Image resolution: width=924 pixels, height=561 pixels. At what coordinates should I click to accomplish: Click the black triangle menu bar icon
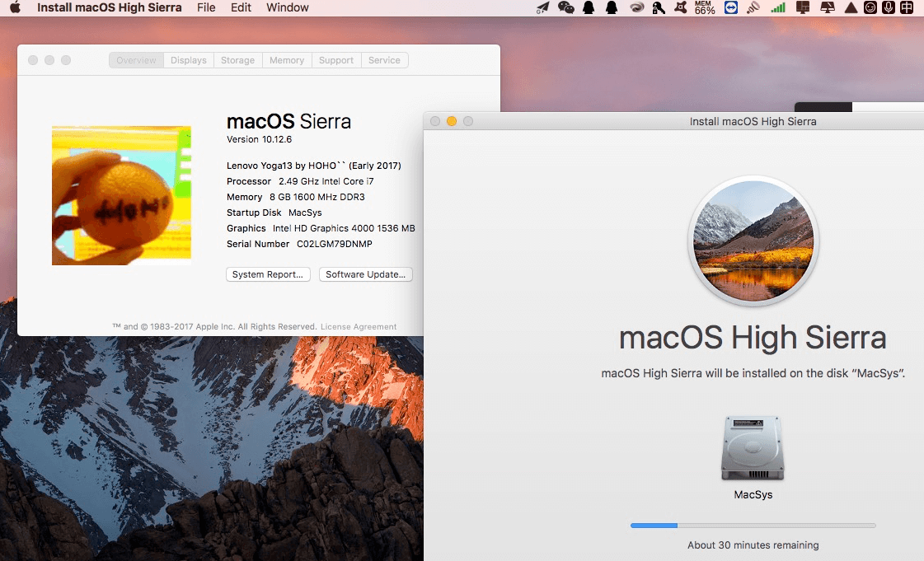point(851,7)
